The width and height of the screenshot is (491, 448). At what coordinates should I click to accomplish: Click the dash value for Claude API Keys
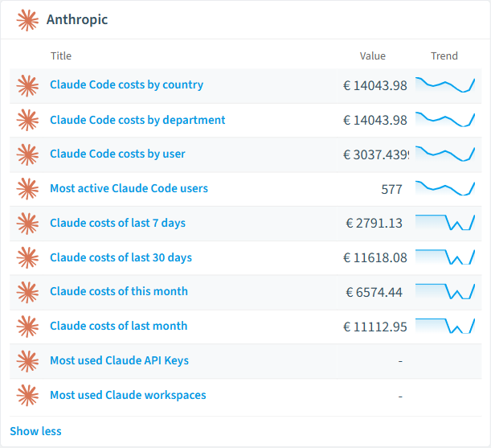400,361
